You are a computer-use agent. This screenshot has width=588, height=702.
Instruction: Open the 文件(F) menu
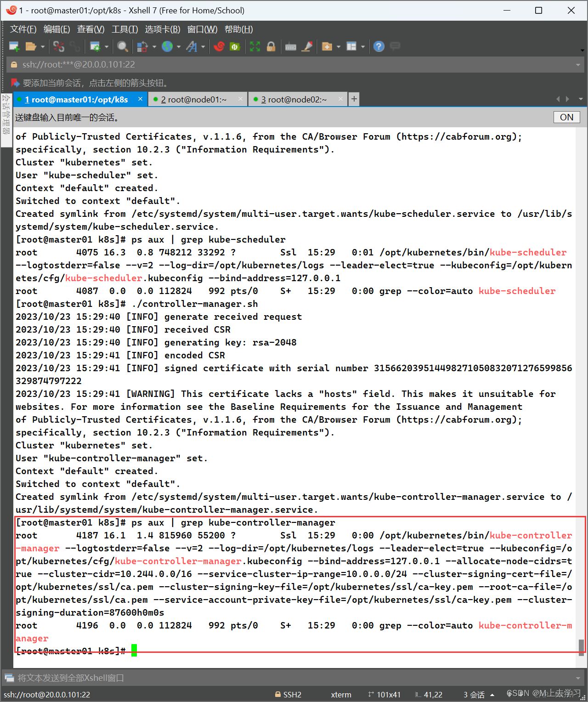click(23, 29)
